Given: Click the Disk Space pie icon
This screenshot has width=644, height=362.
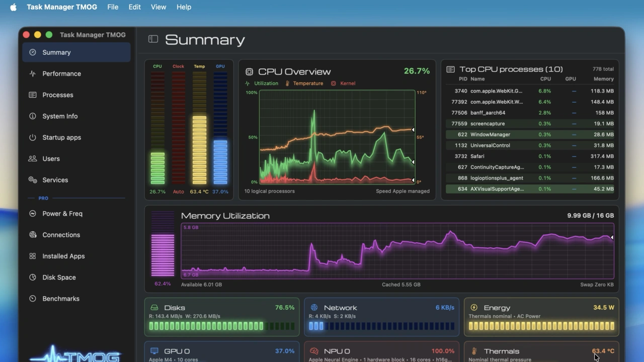Looking at the screenshot, I should tap(33, 277).
